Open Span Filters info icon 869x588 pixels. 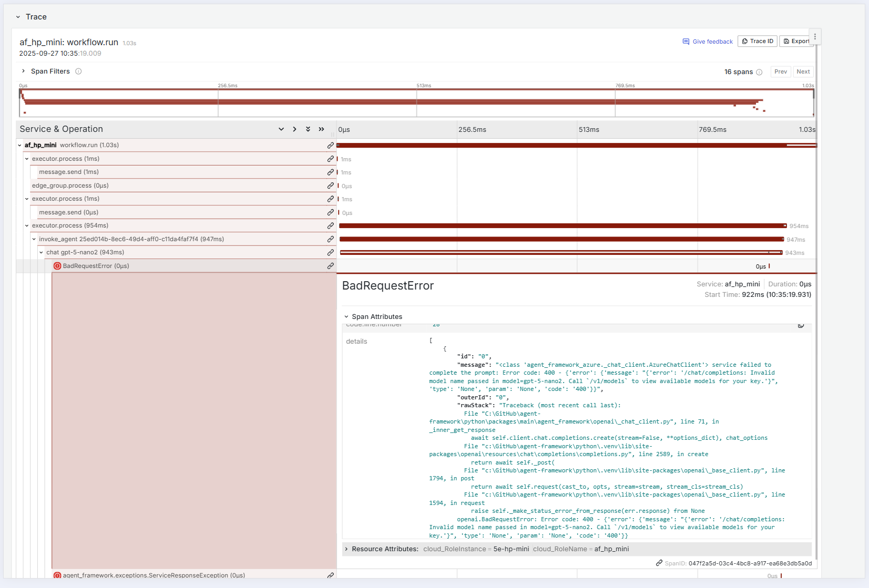click(x=78, y=71)
